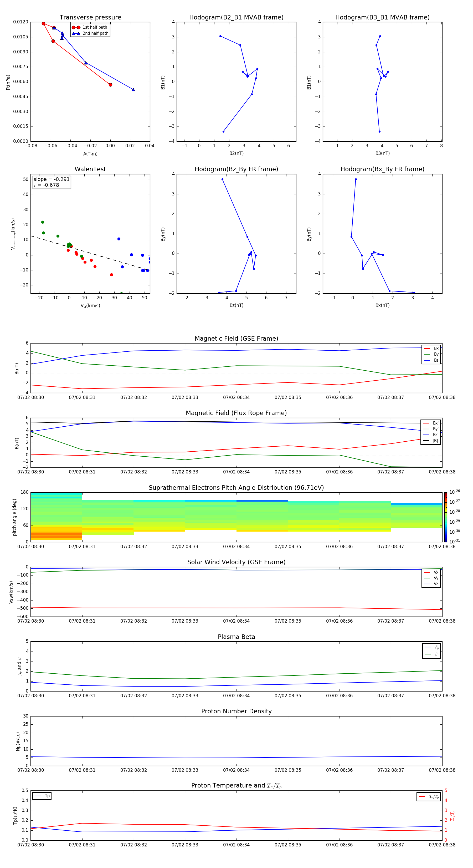Click the 'A(T·m)' x-axis label

[90, 154]
